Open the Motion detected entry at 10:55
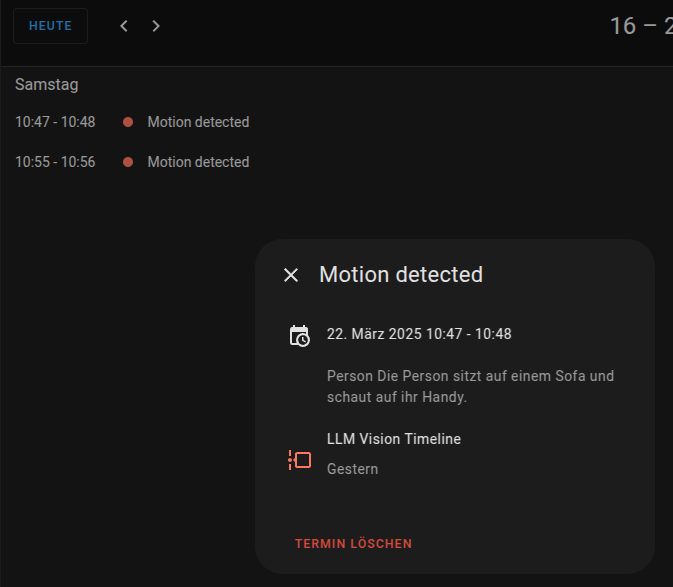The height and width of the screenshot is (587, 673). point(198,162)
